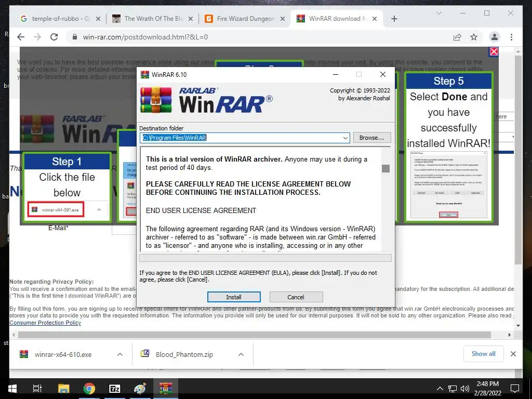The image size is (532, 399).
Task: Open Task View on the taskbar
Action: [x=37, y=389]
